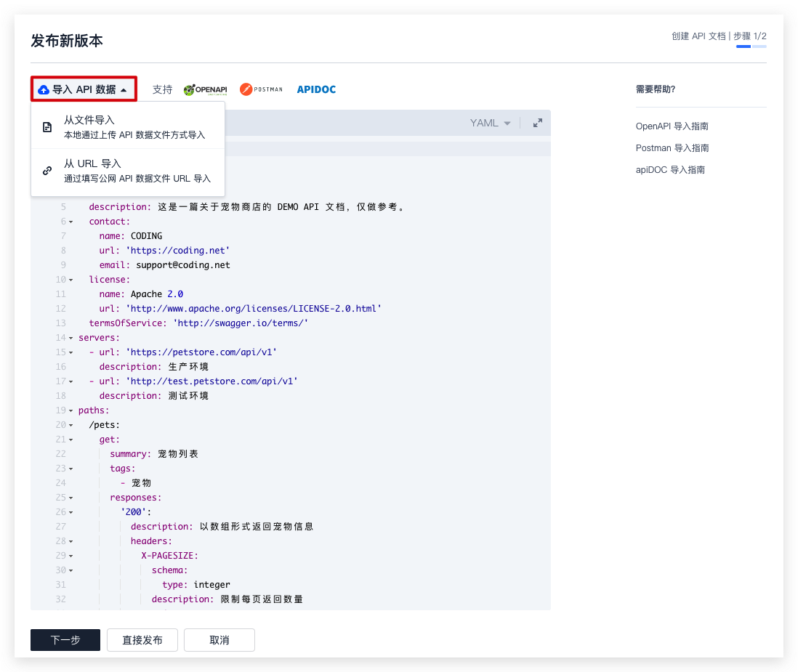The image size is (798, 672).
Task: Click the step 1/2 progress indicator
Action: (x=751, y=46)
